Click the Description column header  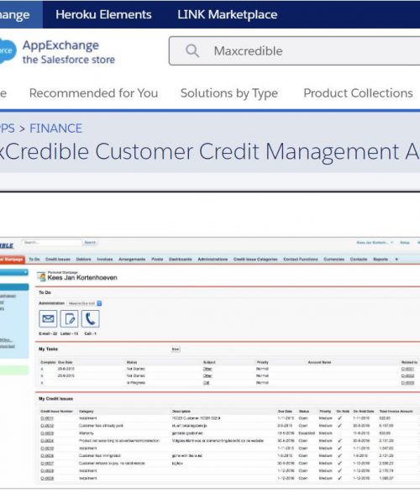pyautogui.click(x=181, y=411)
